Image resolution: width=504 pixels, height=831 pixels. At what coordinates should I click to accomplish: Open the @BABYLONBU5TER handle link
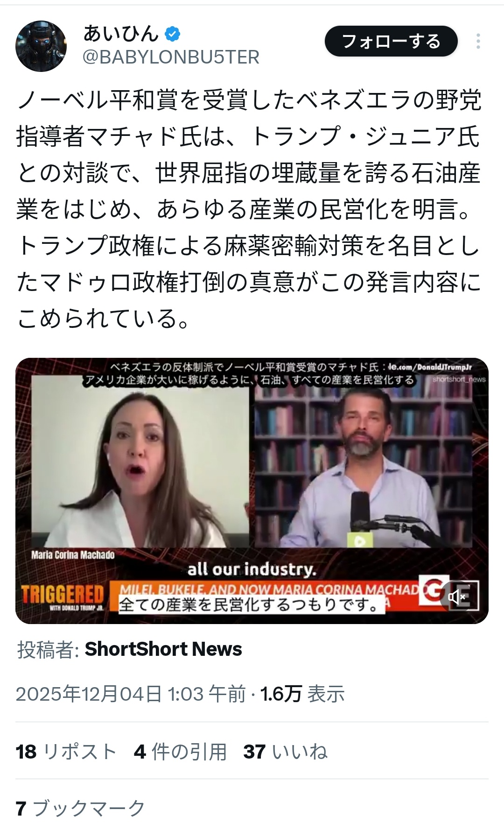click(171, 57)
